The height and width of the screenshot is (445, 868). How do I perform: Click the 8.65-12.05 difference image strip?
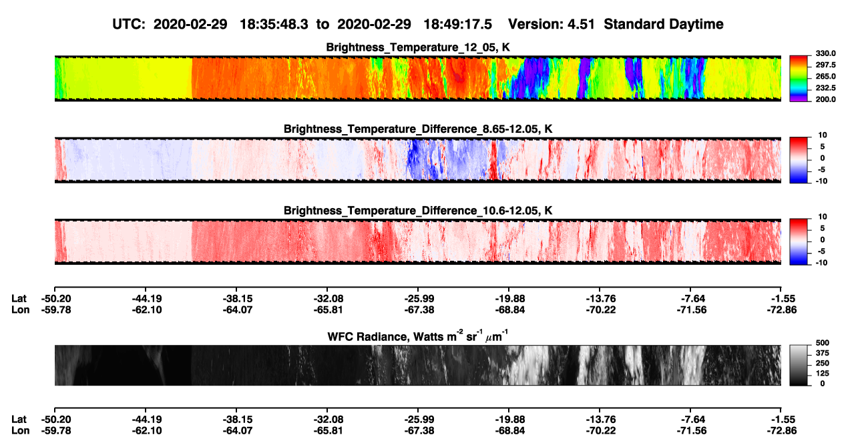418,161
